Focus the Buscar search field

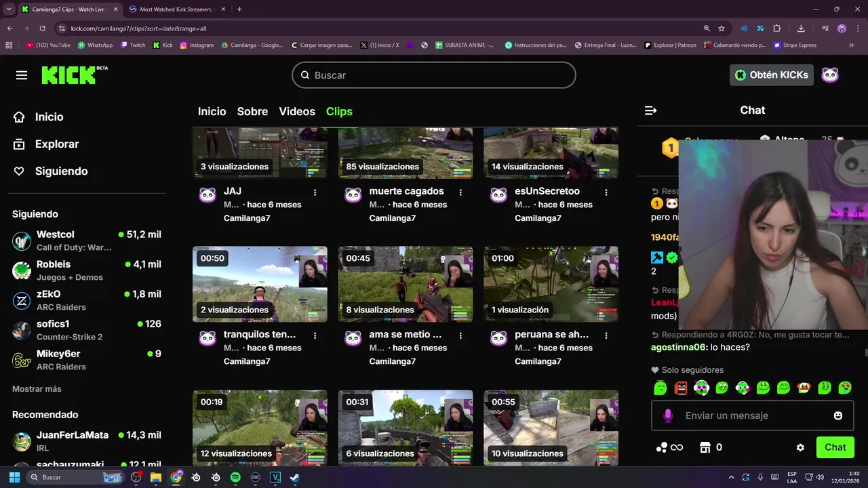click(434, 75)
